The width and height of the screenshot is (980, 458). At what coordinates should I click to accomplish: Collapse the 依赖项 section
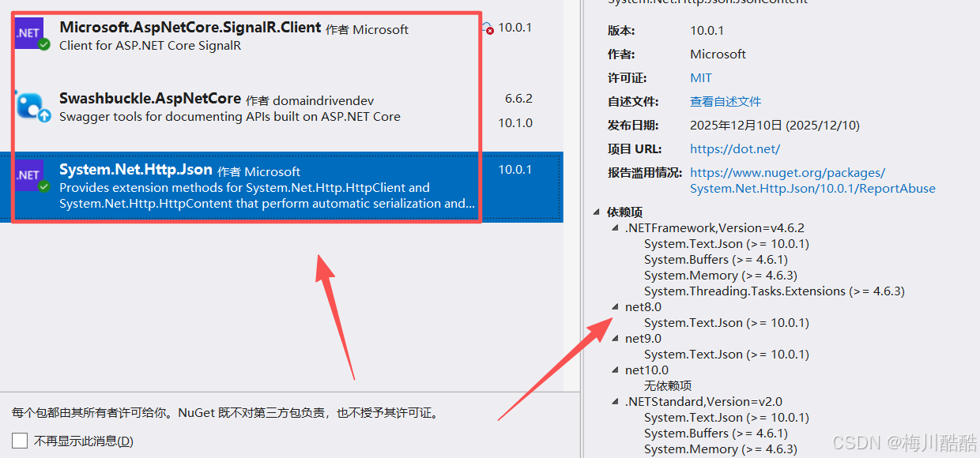tap(596, 212)
